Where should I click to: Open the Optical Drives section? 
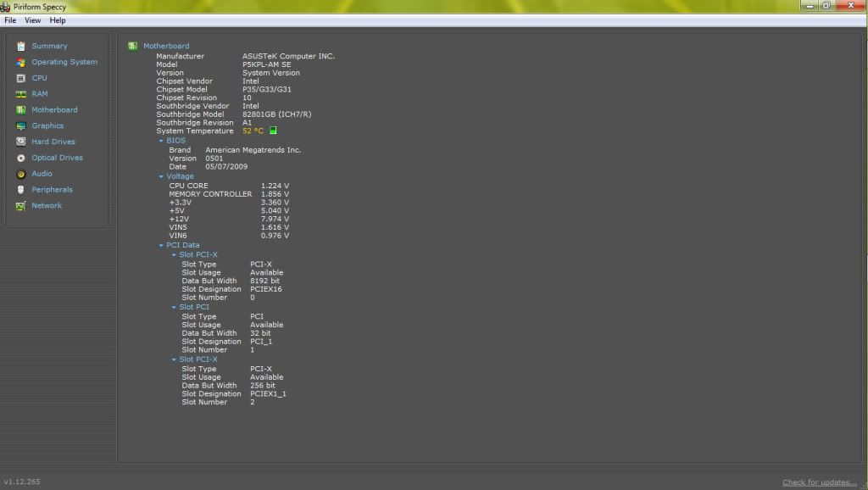coord(57,158)
